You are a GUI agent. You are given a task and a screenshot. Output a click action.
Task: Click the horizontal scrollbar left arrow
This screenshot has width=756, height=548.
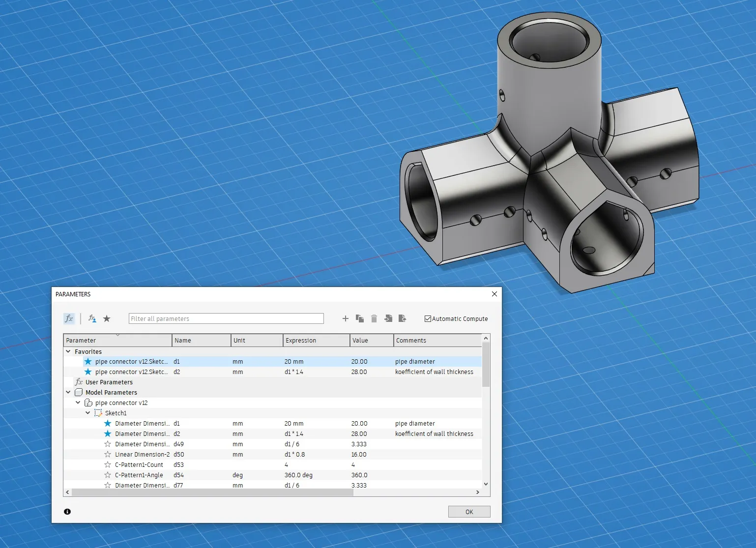point(68,492)
